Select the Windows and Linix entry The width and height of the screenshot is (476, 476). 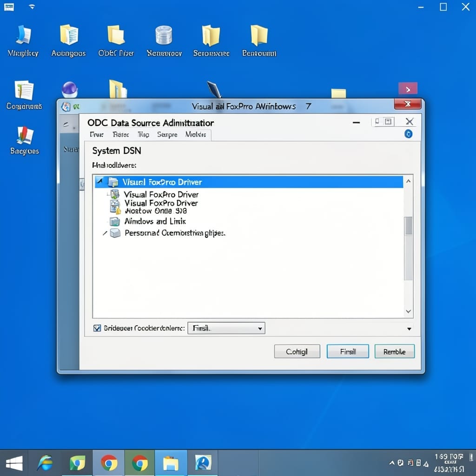(x=155, y=221)
